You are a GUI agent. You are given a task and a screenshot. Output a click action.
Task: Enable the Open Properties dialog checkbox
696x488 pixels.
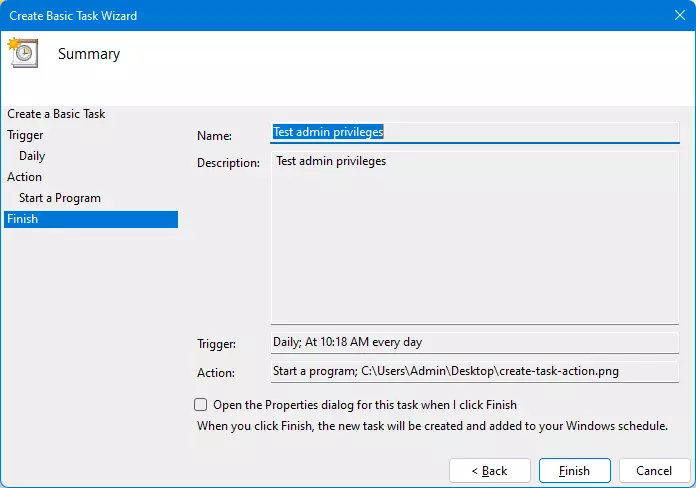pos(201,405)
